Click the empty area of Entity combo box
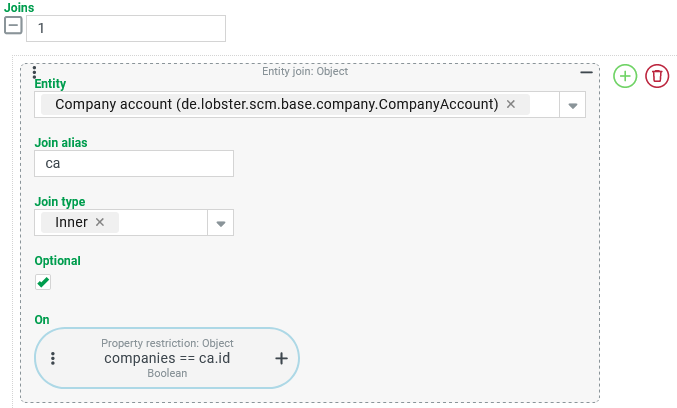677x408 pixels. (544, 104)
